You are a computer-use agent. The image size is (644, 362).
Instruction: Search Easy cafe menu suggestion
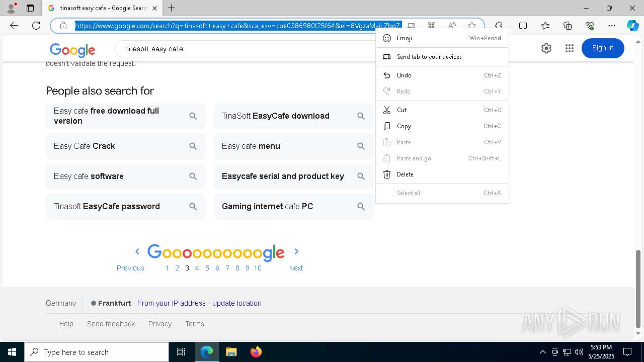point(294,146)
